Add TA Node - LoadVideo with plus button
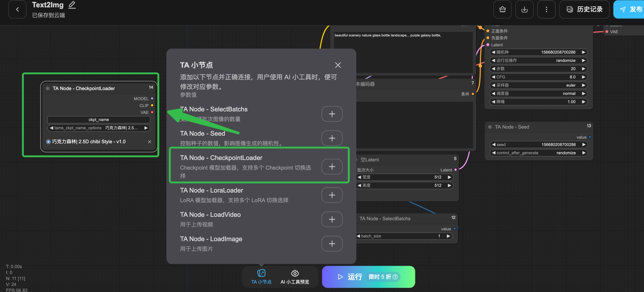The width and height of the screenshot is (644, 292). [332, 219]
